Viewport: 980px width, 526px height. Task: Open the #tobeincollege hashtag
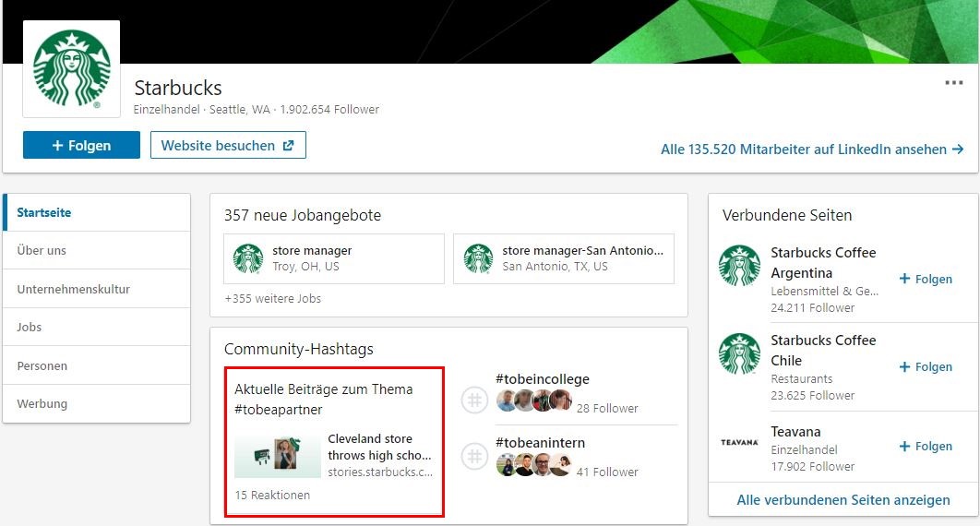click(543, 379)
